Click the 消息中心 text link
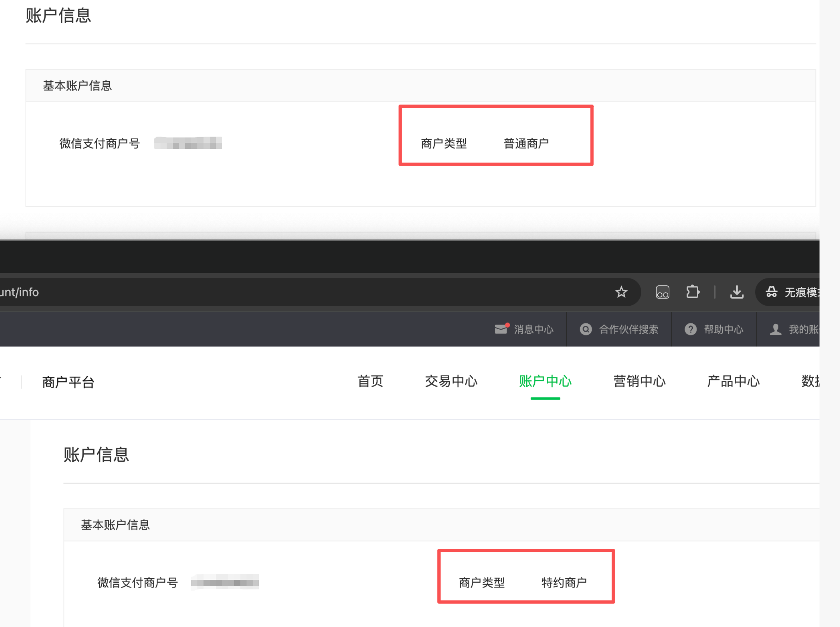The height and width of the screenshot is (627, 840). (533, 329)
